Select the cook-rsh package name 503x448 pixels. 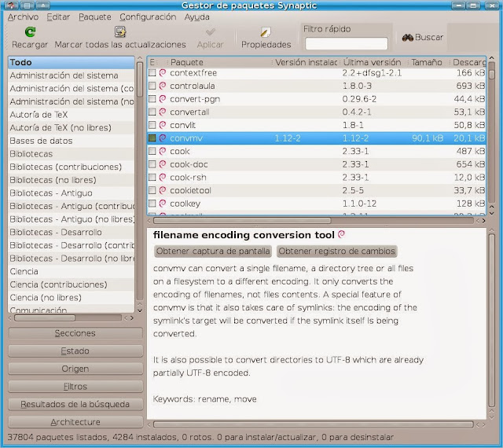pyautogui.click(x=188, y=178)
